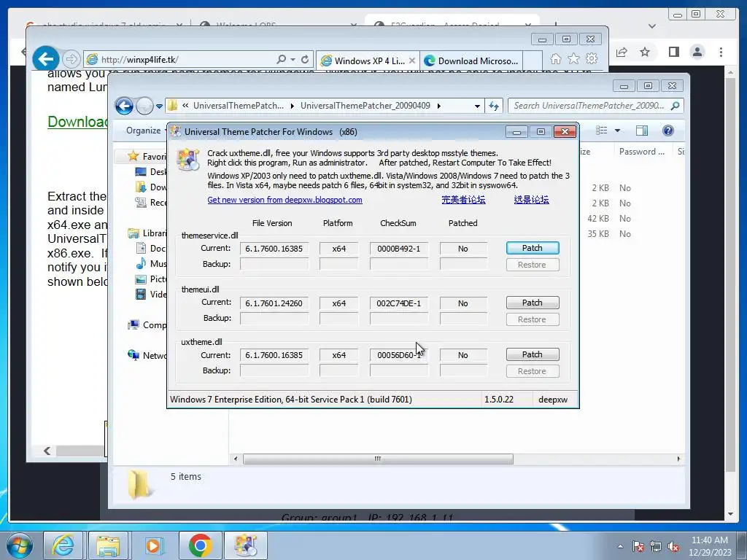Open the 远景论坛 forum link
The image size is (747, 560).
[531, 200]
